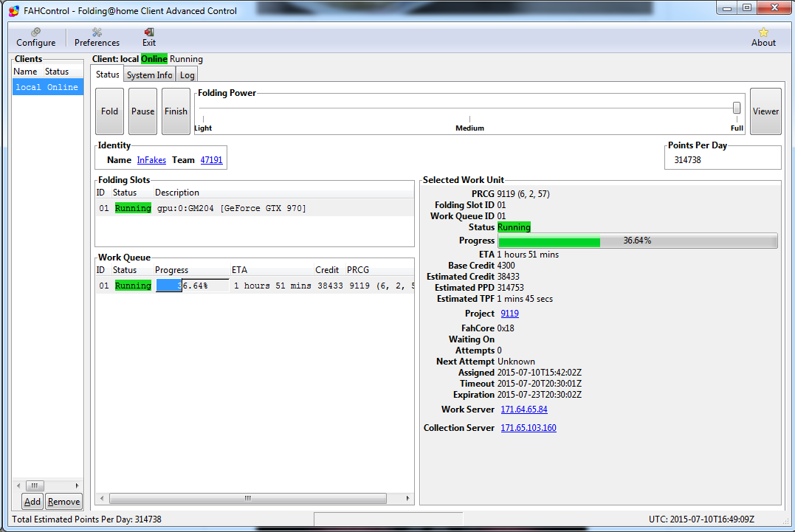Click the 36.64% work unit progress bar
795x532 pixels.
click(637, 241)
